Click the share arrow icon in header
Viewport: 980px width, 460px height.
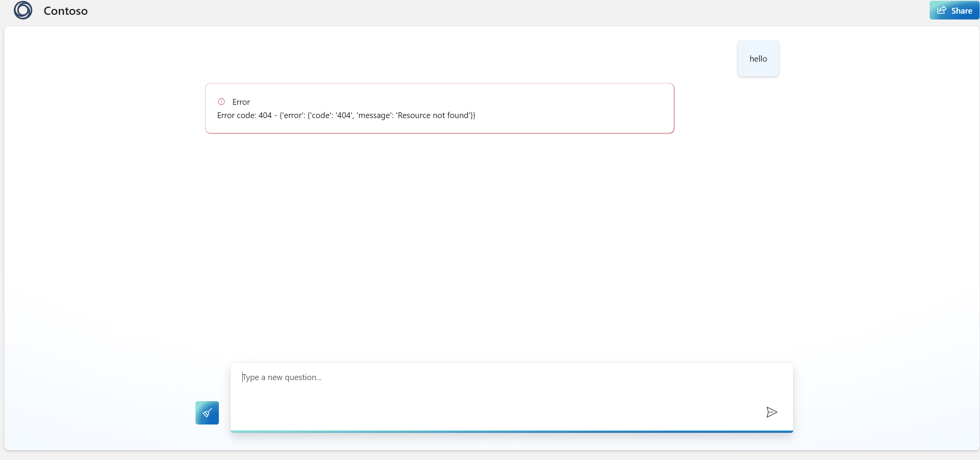coord(942,11)
